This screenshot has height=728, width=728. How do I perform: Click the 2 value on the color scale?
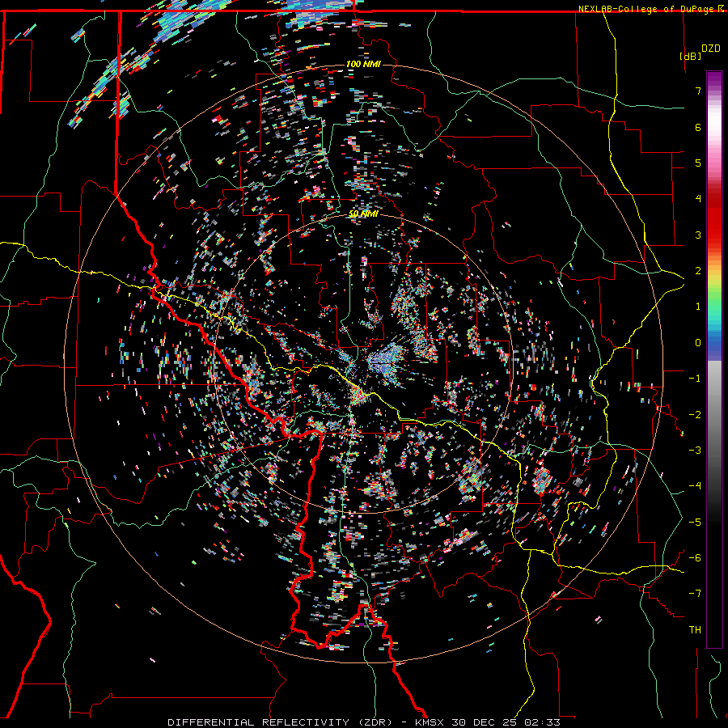tap(698, 271)
